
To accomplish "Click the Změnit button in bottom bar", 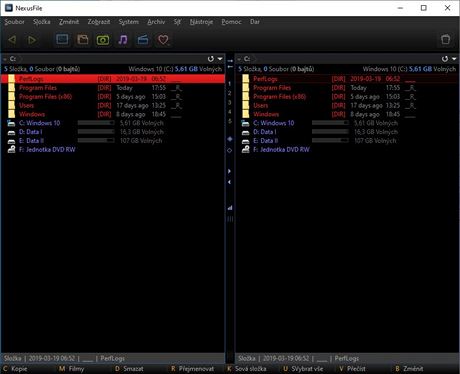I will coord(409,369).
